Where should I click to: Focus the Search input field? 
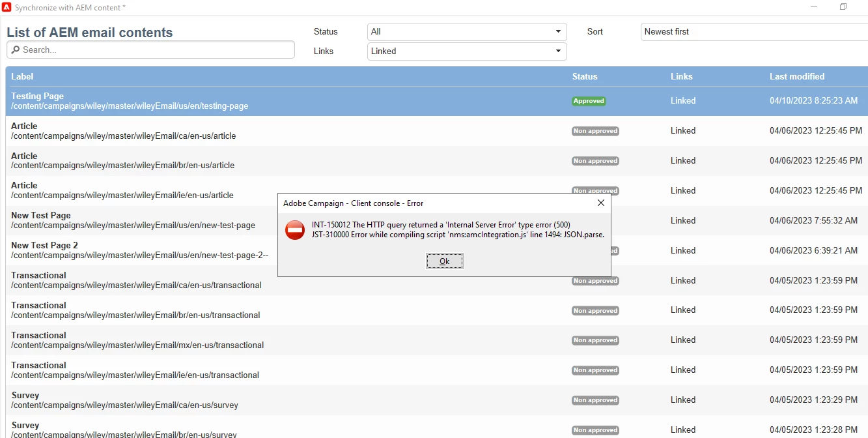[x=150, y=50]
